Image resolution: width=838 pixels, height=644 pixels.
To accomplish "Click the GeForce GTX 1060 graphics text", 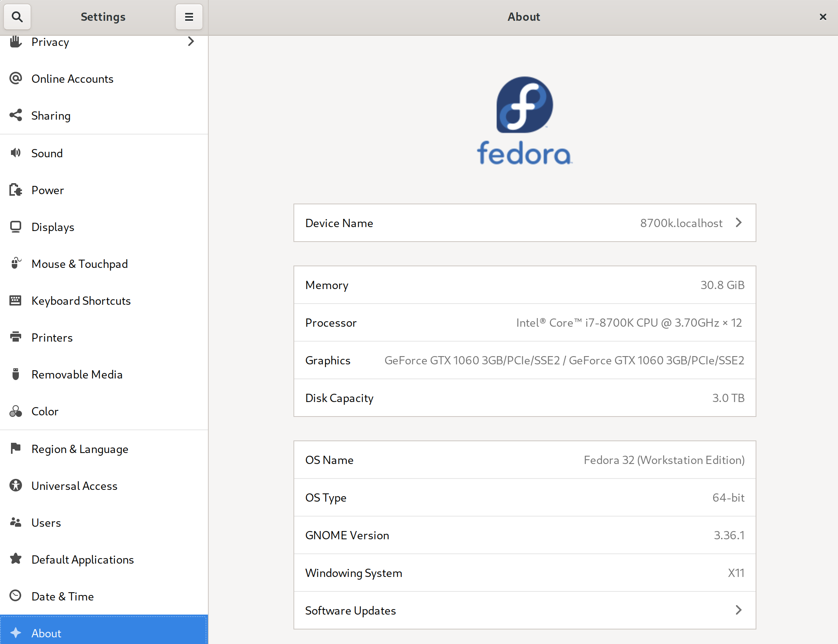I will (564, 360).
